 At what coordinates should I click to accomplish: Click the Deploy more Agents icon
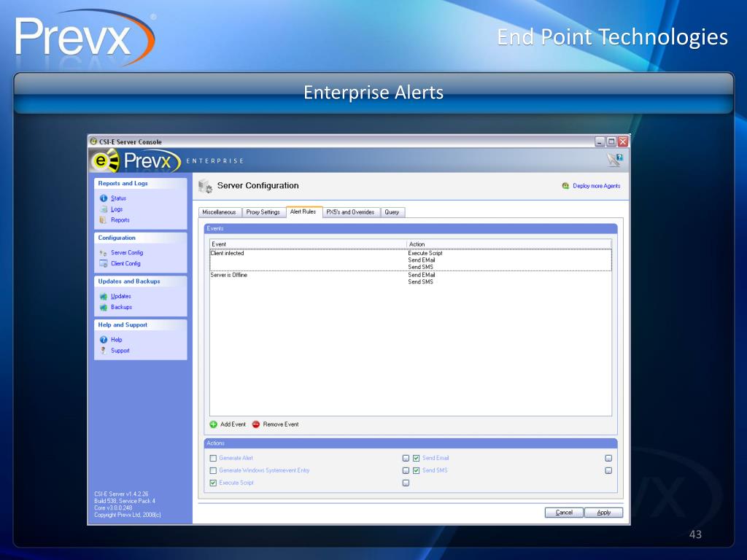pyautogui.click(x=565, y=186)
